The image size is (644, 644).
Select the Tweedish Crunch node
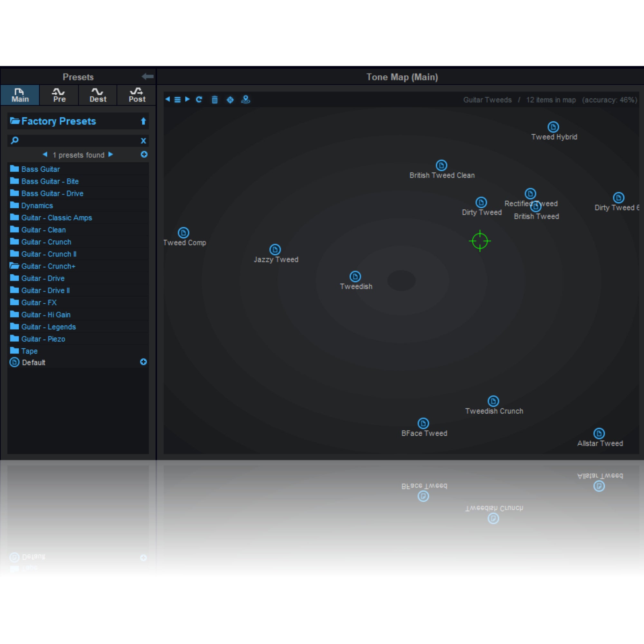[493, 401]
